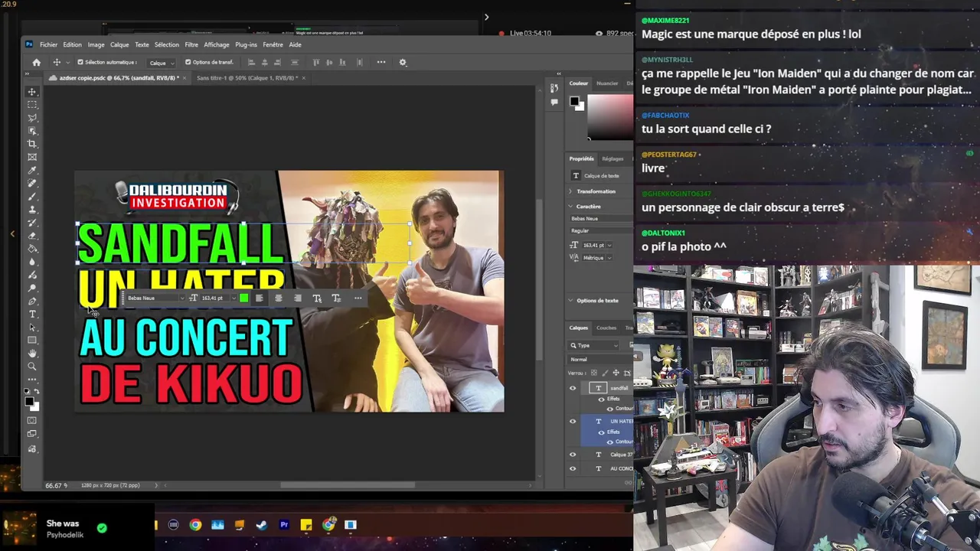Toggle Quick Mask mode icon
The width and height of the screenshot is (980, 551).
(32, 421)
